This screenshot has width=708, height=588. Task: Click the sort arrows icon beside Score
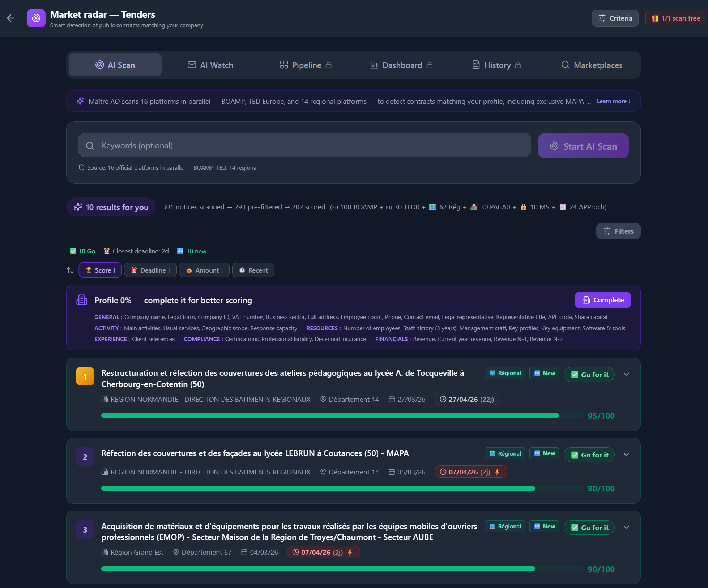[70, 270]
